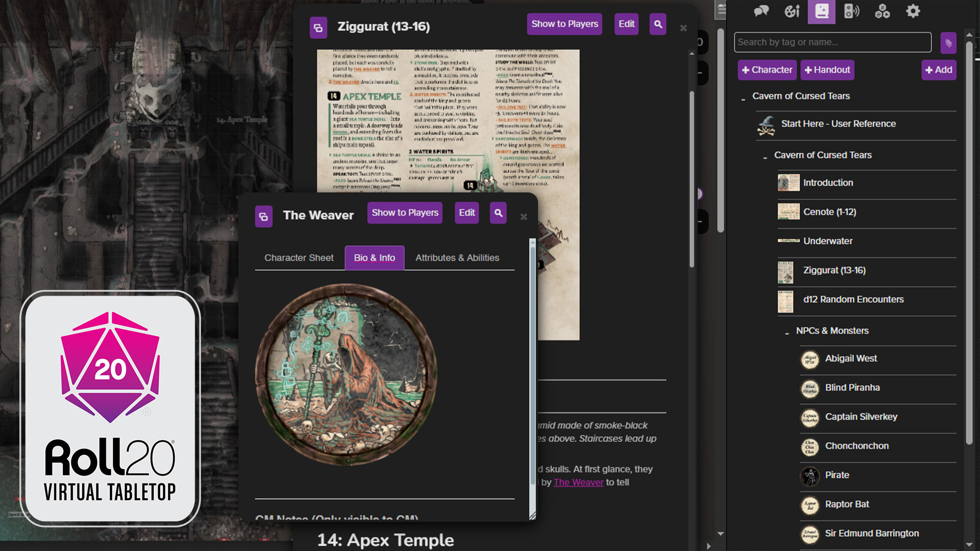
Task: Collapse the nested Cavern of Cursed Tears subfolder
Action: click(765, 156)
